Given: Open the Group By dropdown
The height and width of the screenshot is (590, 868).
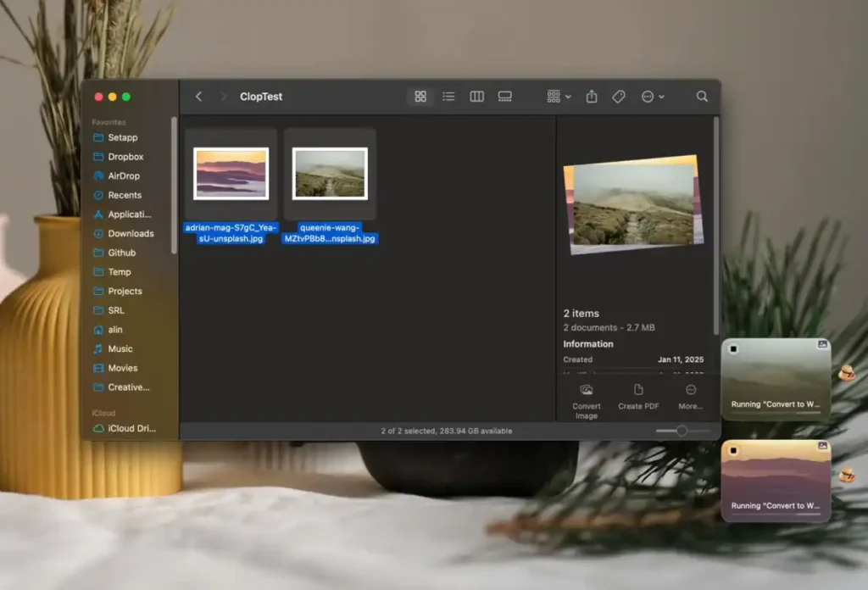Looking at the screenshot, I should tap(559, 97).
